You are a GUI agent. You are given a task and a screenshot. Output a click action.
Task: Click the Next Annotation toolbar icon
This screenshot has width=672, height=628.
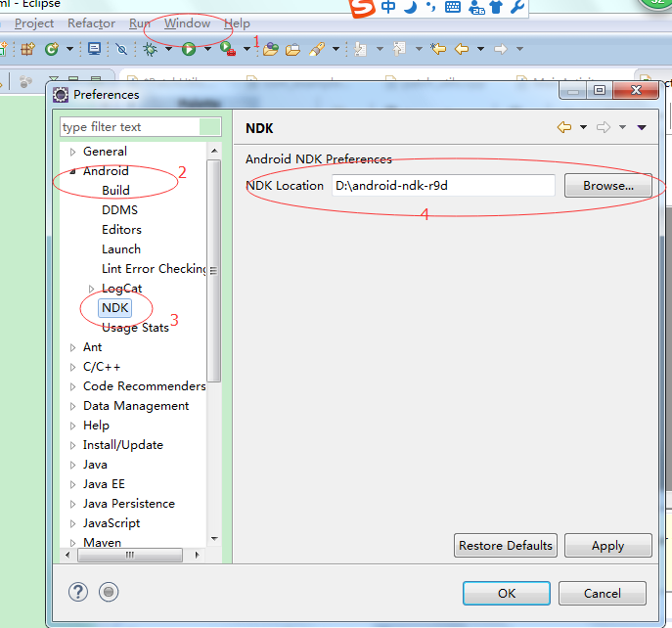click(x=360, y=49)
